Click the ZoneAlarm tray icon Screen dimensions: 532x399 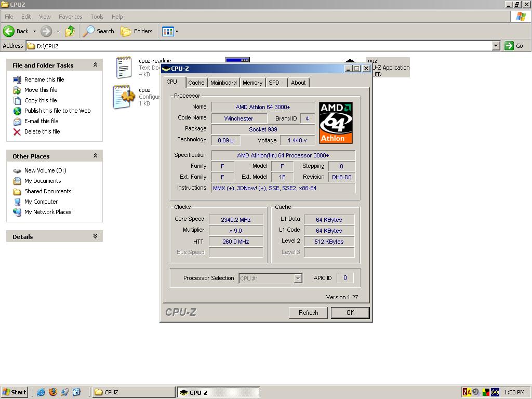(x=467, y=392)
